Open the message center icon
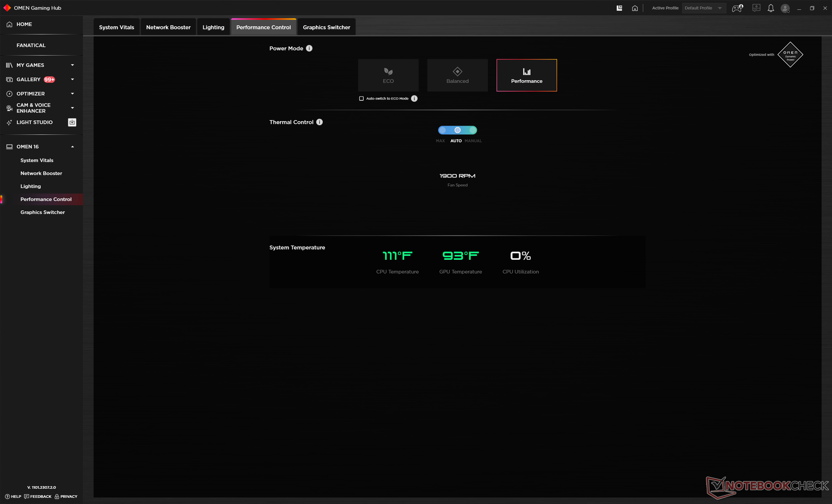This screenshot has height=504, width=832. (x=756, y=8)
